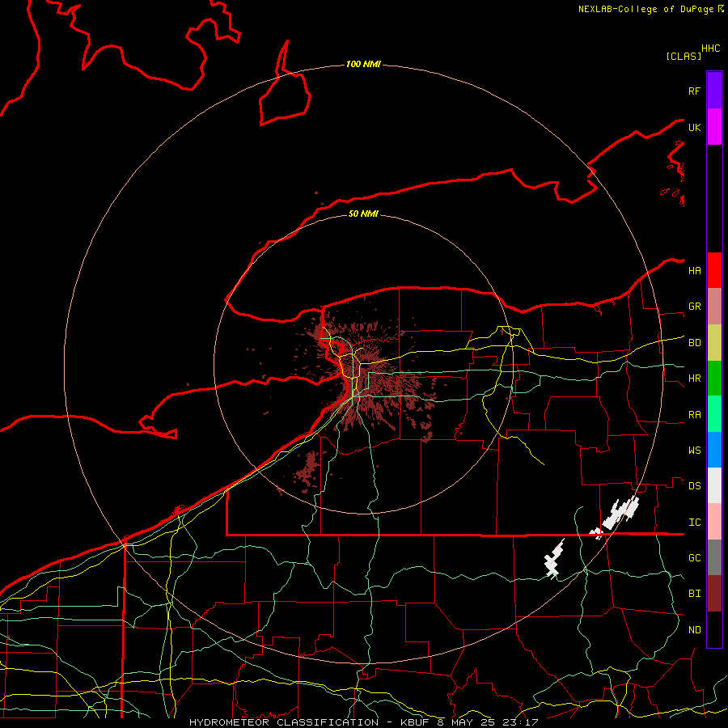Screen dimensions: 728x728
Task: Click the WS legend label
Action: click(x=694, y=450)
